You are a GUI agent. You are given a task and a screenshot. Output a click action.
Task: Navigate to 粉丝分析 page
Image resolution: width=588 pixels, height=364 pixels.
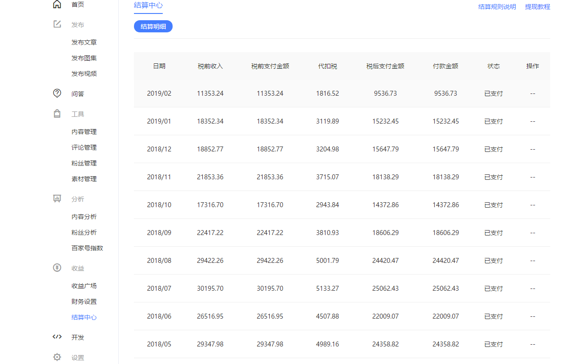point(84,232)
